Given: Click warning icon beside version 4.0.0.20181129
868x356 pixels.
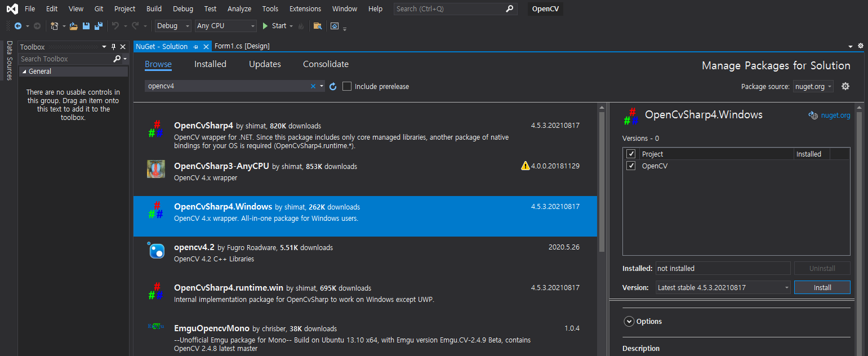Looking at the screenshot, I should 526,166.
